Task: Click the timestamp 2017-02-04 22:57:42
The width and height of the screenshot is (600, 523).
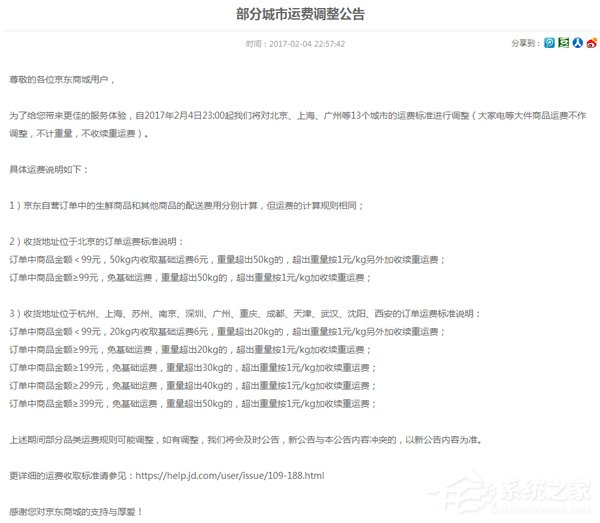Action: point(307,44)
